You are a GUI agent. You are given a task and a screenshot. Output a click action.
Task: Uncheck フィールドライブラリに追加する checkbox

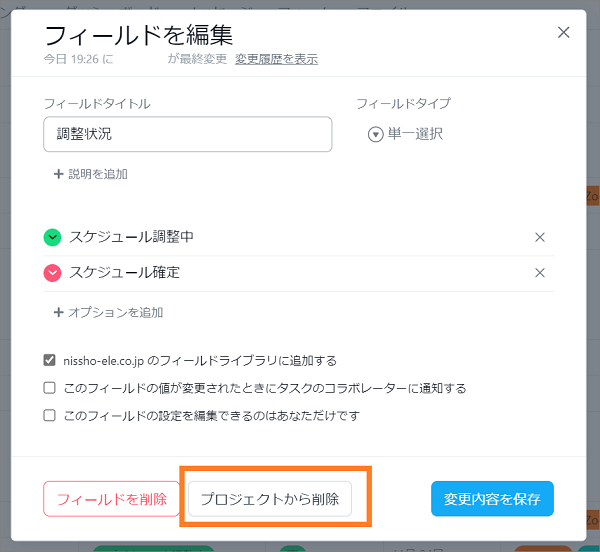tap(49, 360)
